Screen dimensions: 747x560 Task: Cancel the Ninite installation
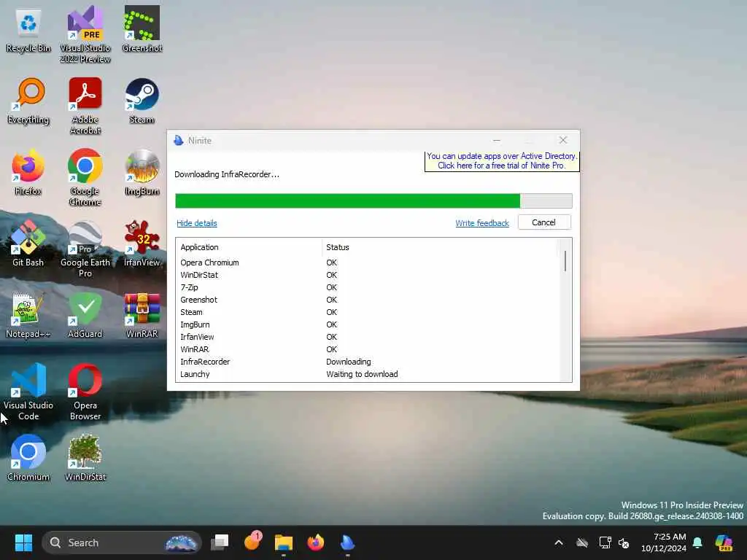pyautogui.click(x=544, y=222)
